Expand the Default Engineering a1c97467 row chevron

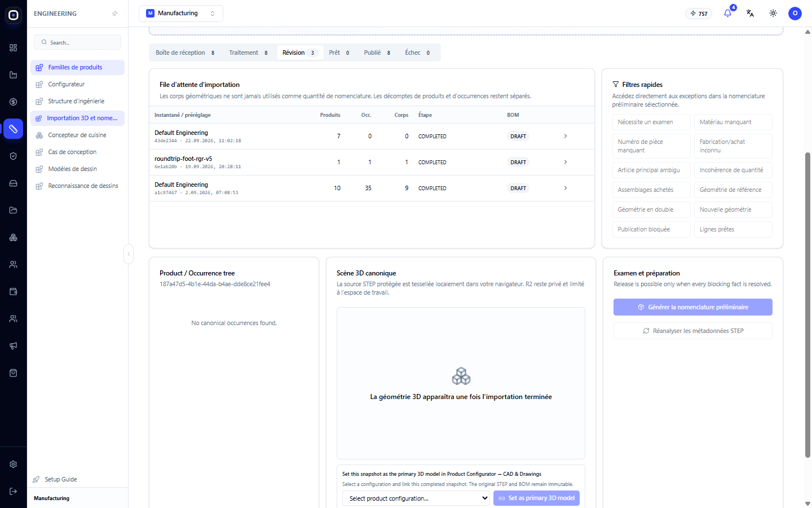pos(566,188)
